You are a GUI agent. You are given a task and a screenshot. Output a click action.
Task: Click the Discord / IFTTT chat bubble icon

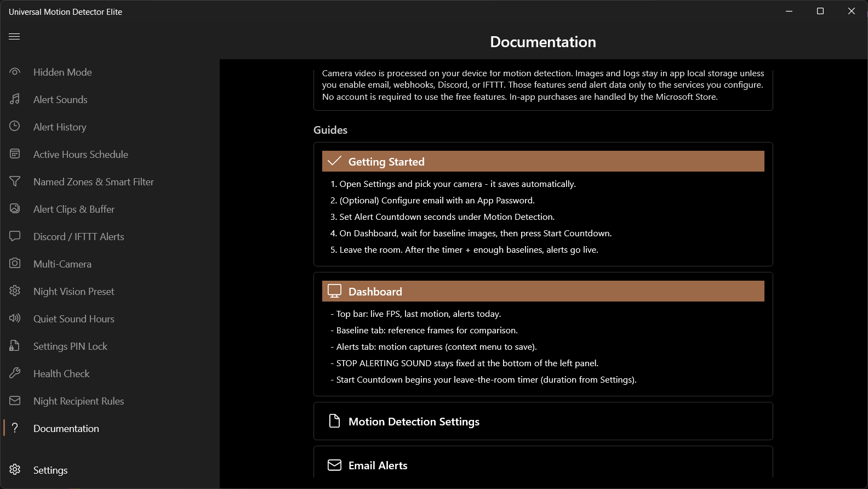pos(15,236)
